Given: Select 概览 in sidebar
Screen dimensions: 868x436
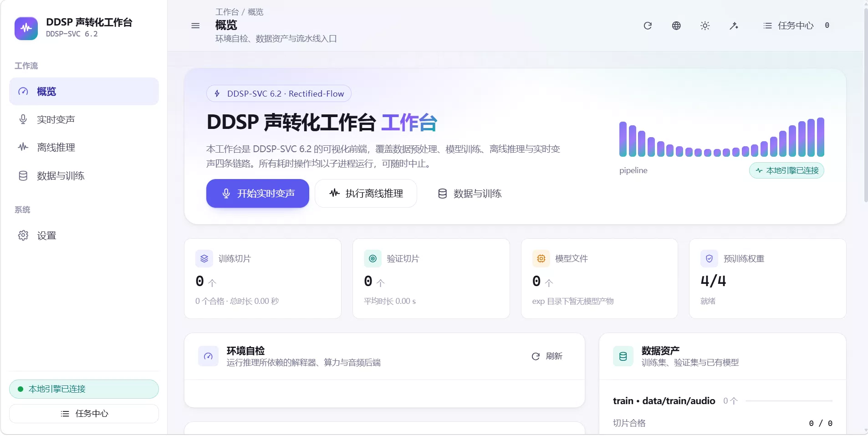Looking at the screenshot, I should 84,91.
